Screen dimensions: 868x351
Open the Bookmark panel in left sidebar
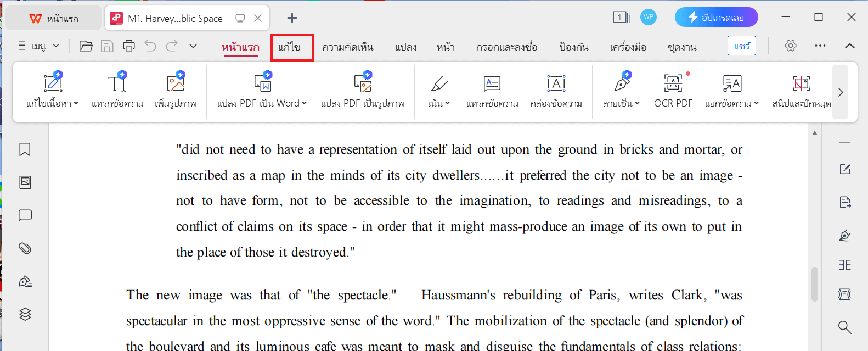pyautogui.click(x=25, y=149)
